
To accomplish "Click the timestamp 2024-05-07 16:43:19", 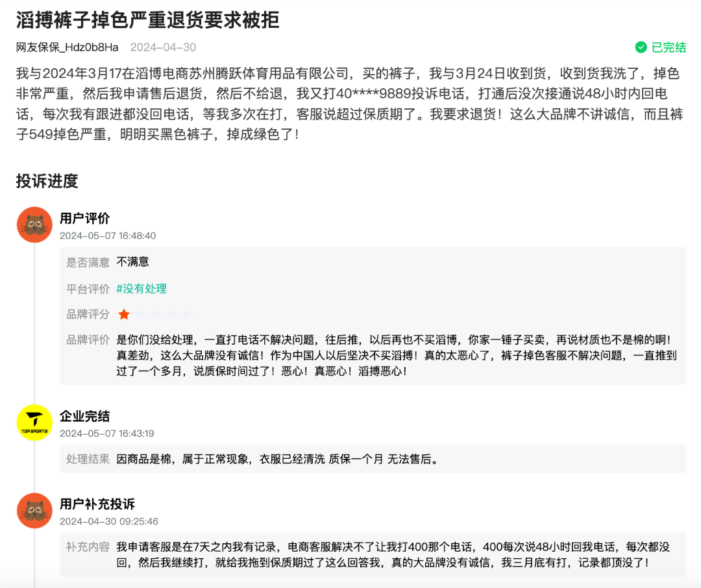I will [x=107, y=434].
